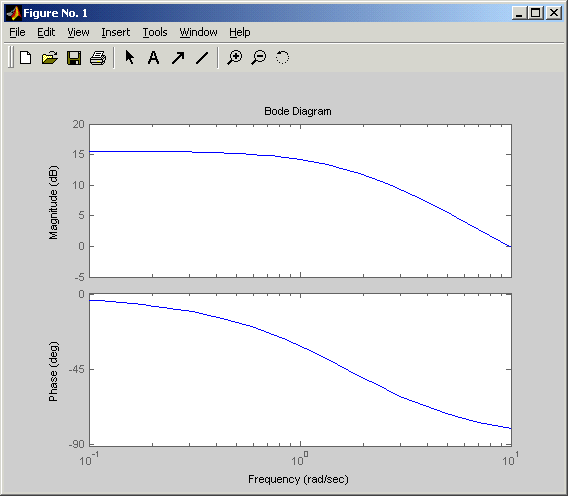Open the Insert menu

[x=116, y=32]
